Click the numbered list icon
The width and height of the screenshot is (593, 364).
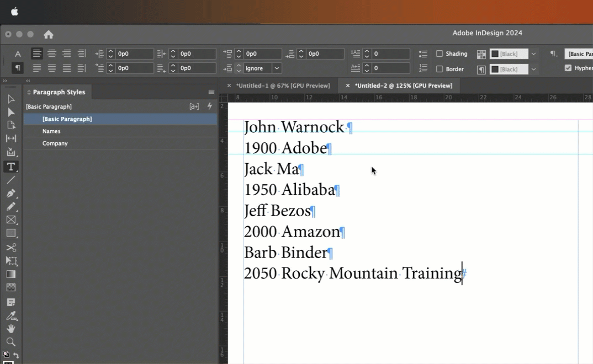coord(423,68)
